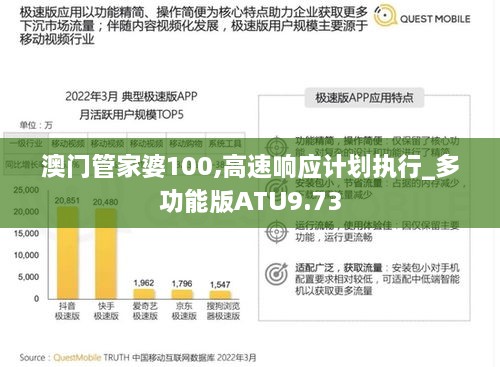Click the '10,000' axis label
This screenshot has height=367, width=500.
pyautogui.click(x=26, y=255)
